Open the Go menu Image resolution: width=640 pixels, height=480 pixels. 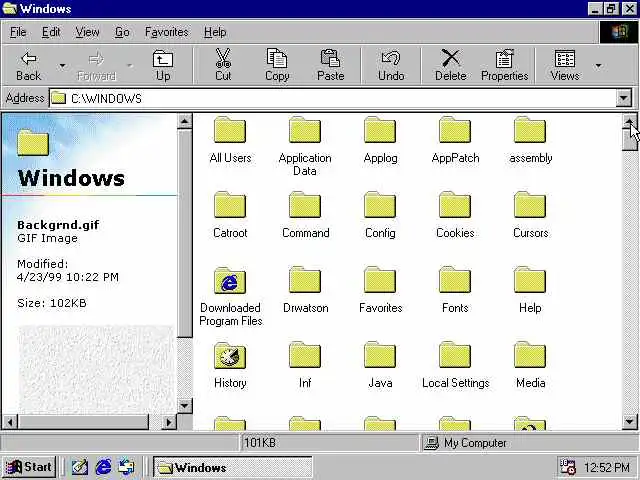click(122, 32)
